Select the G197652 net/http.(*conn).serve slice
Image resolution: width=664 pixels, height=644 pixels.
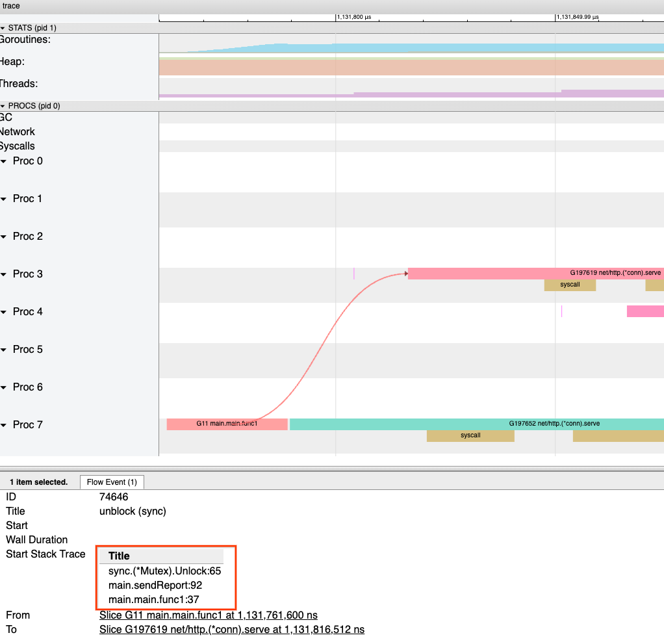(x=476, y=424)
